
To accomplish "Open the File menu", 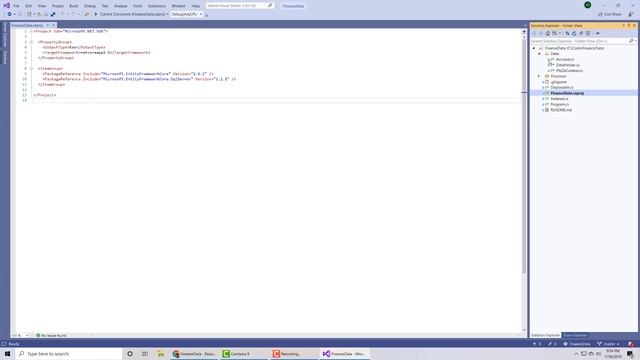I will (16, 6).
